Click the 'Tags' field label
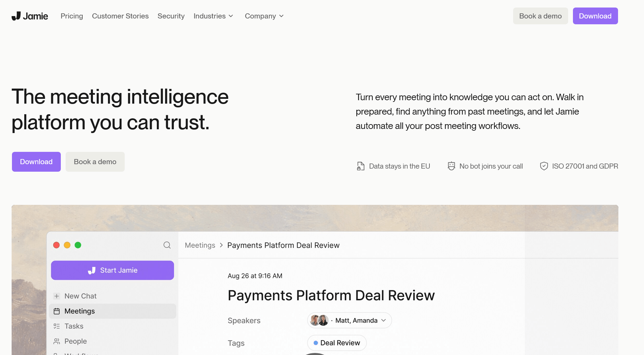 [x=236, y=343]
